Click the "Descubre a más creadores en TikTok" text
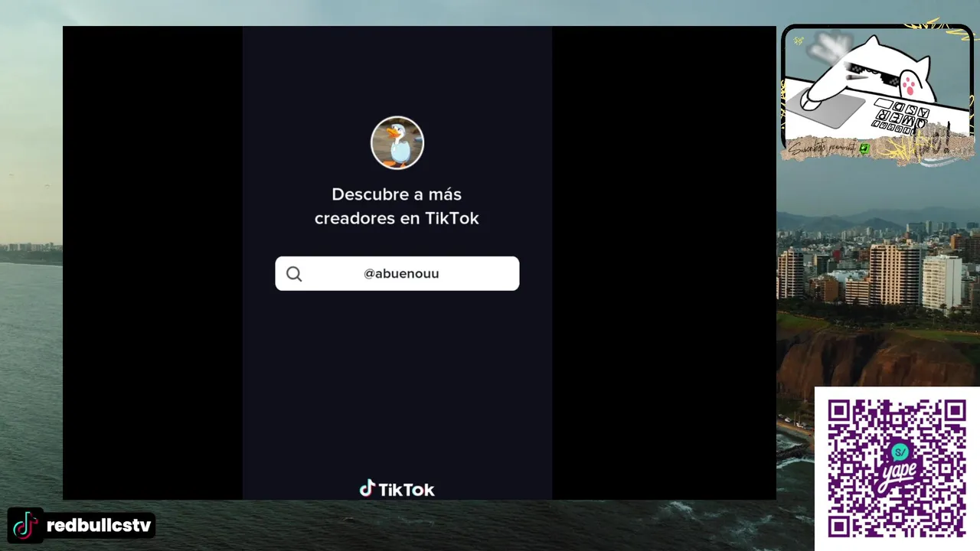This screenshot has width=980, height=551. coord(397,207)
